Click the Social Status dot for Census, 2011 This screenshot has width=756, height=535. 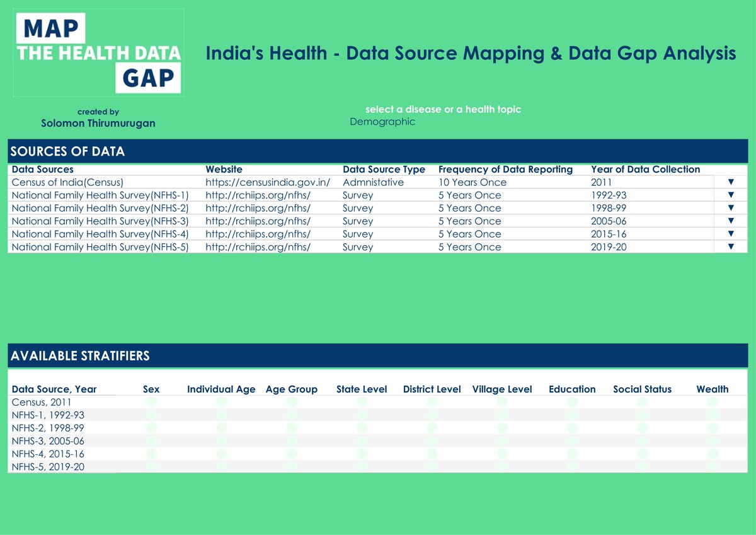pyautogui.click(x=643, y=402)
